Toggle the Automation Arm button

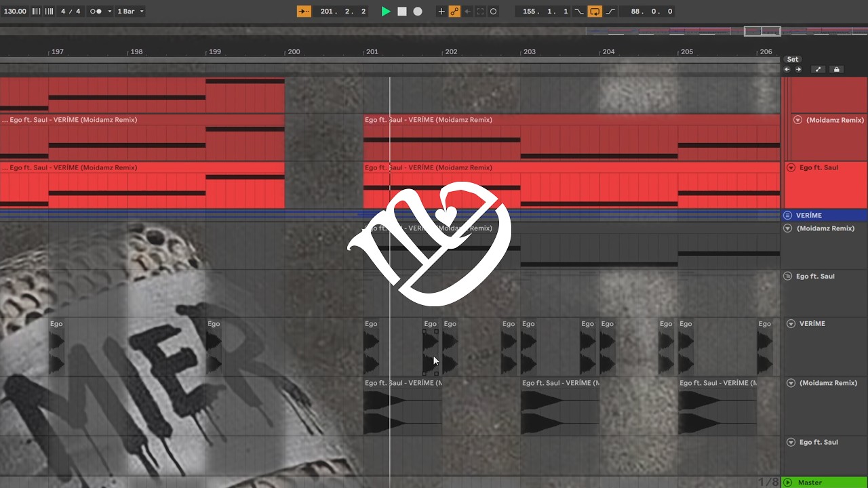pyautogui.click(x=454, y=12)
